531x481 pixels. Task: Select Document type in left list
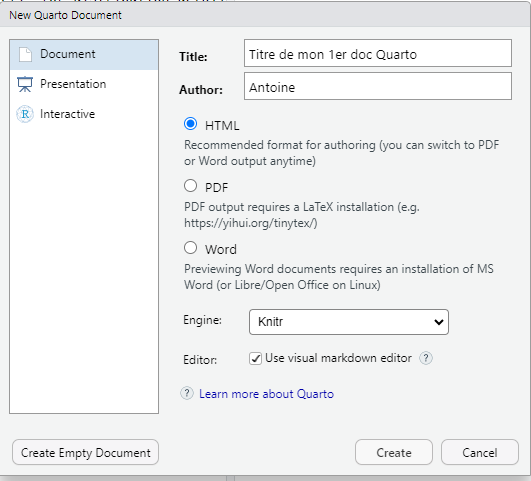coord(84,55)
